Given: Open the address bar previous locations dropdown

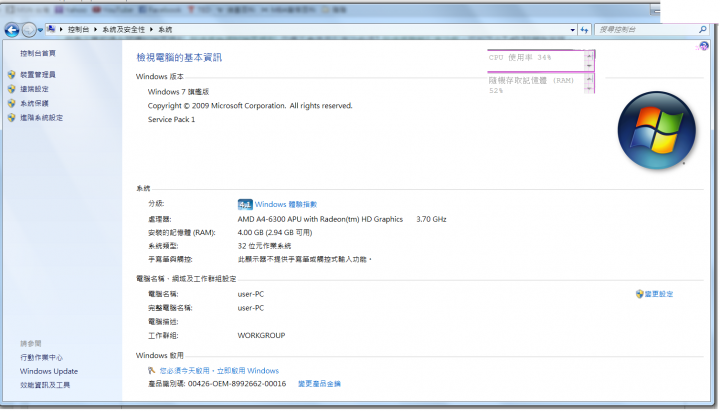Looking at the screenshot, I should click(572, 30).
